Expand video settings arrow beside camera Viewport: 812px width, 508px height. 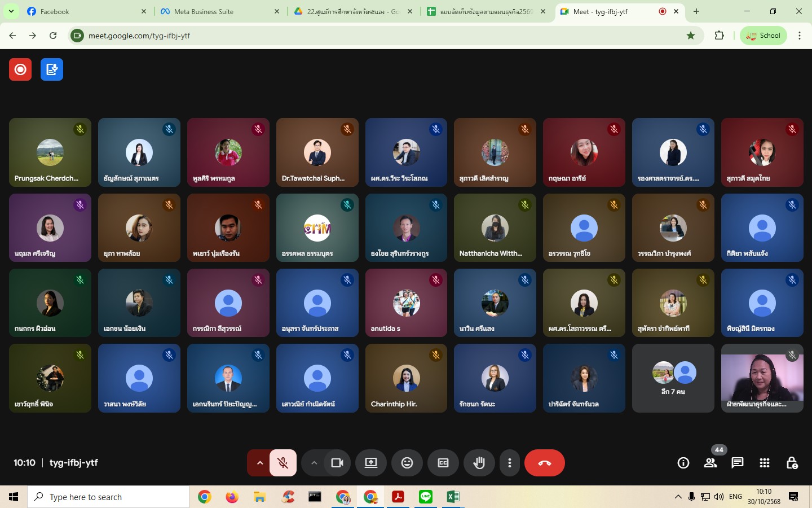314,463
